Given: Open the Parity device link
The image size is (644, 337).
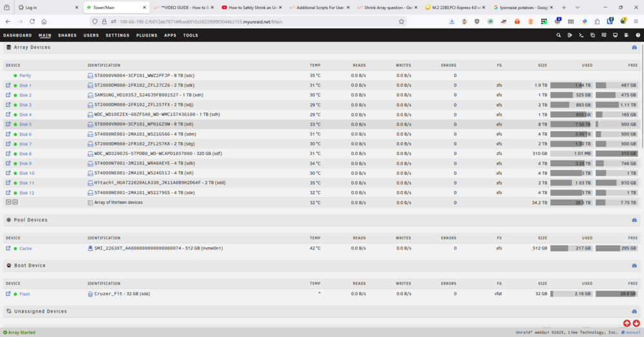Looking at the screenshot, I should pos(25,76).
